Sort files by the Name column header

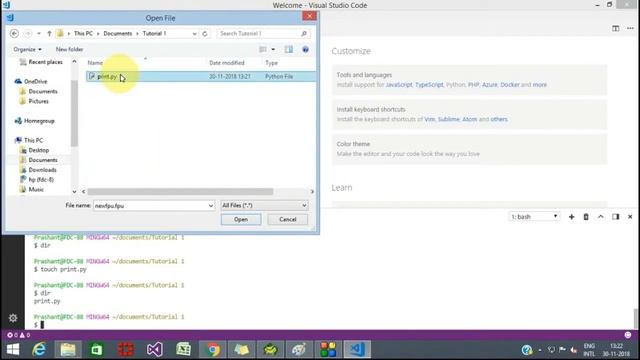pyautogui.click(x=95, y=63)
